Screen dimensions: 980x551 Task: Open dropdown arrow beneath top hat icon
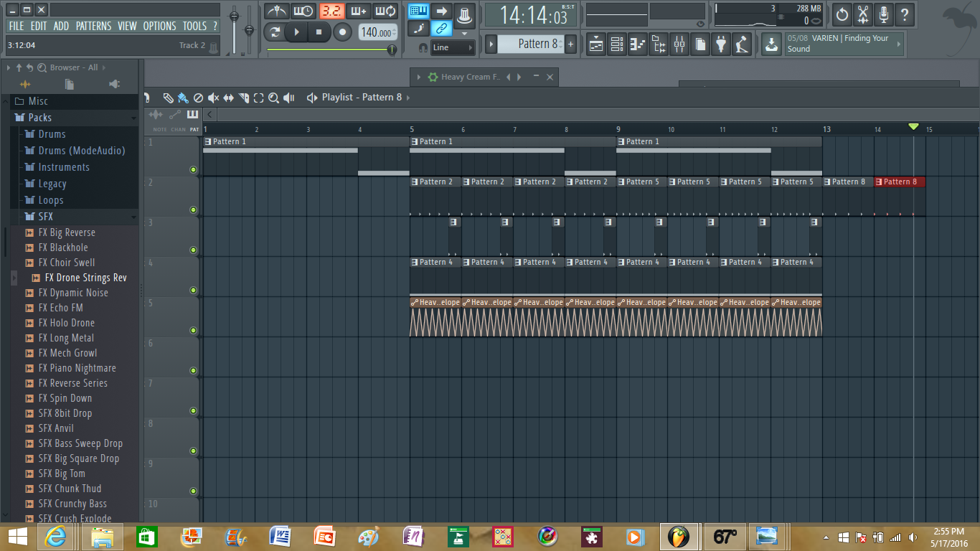click(464, 33)
